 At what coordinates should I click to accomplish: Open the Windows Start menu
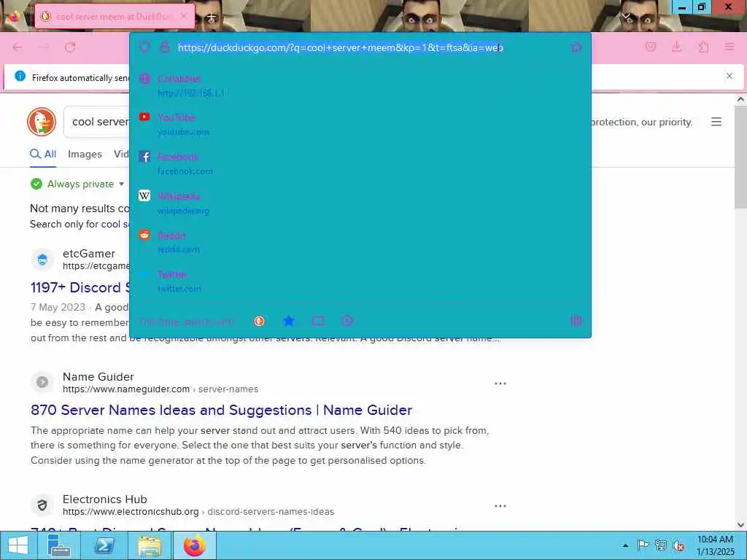pos(18,545)
